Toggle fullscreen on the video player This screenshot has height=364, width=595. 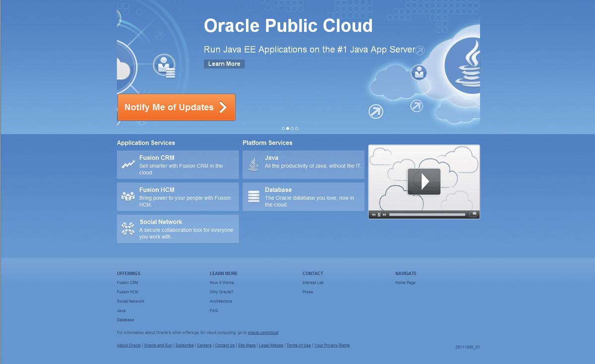pos(473,215)
